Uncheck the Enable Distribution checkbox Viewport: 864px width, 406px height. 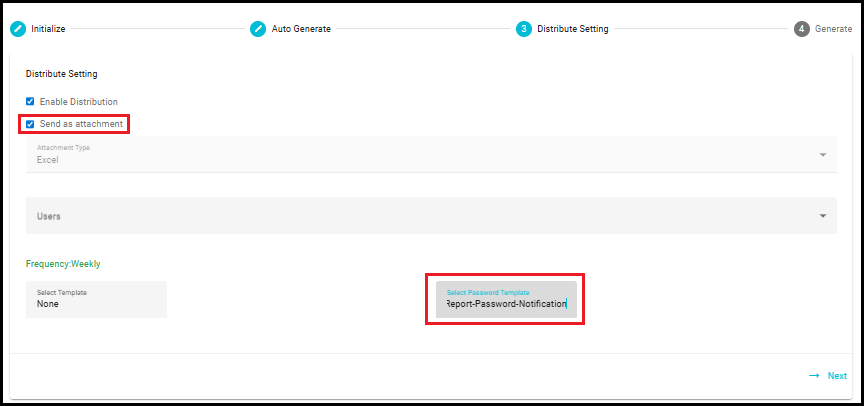coord(30,101)
